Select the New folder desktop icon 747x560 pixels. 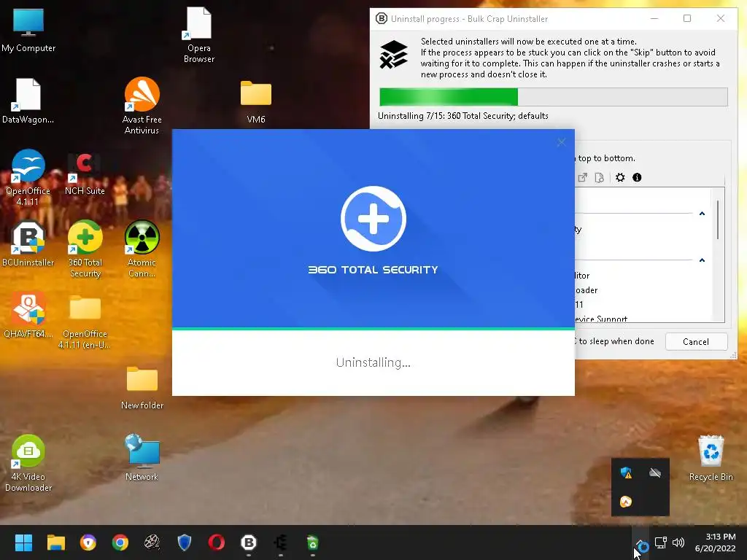coord(142,388)
